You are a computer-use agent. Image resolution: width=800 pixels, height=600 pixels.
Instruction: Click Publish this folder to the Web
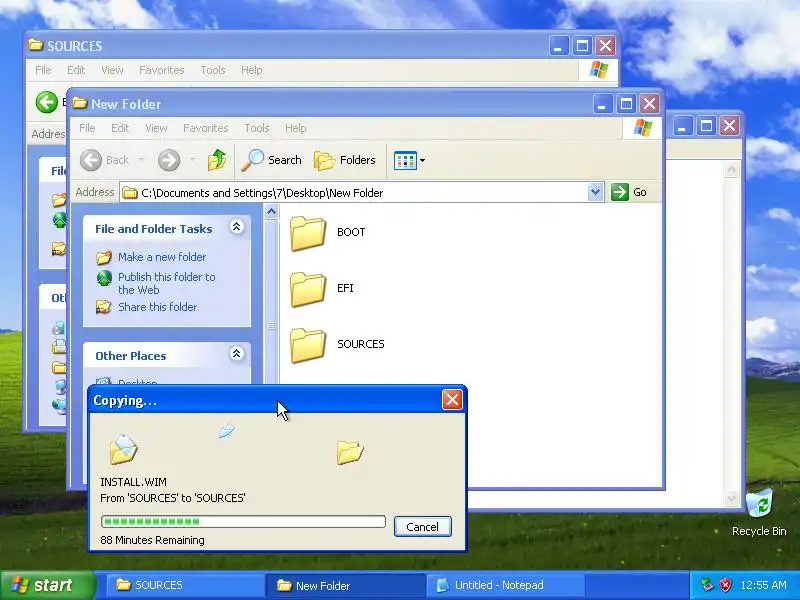tap(167, 283)
